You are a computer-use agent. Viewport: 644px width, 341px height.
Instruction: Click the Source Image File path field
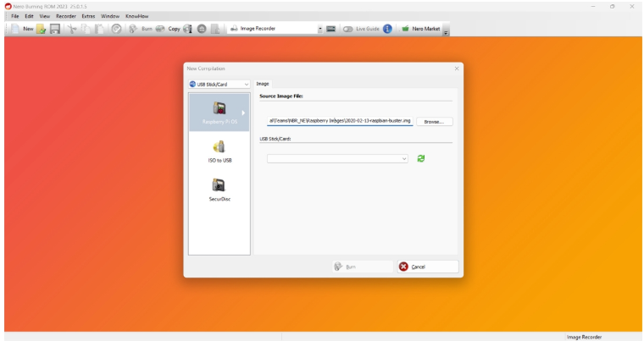click(340, 122)
